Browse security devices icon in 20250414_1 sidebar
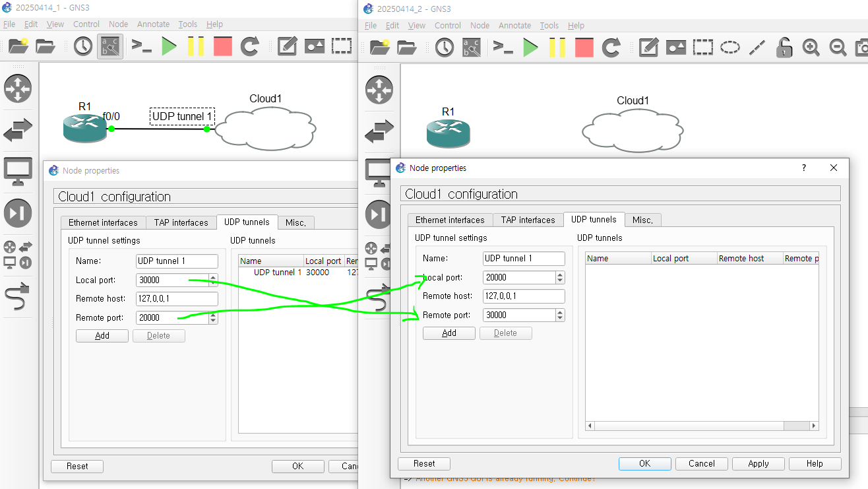The height and width of the screenshot is (489, 868). pos(18,212)
